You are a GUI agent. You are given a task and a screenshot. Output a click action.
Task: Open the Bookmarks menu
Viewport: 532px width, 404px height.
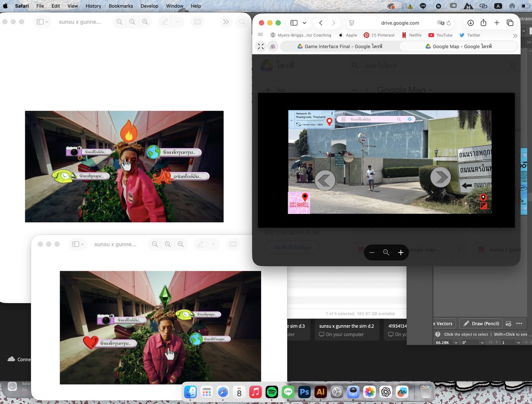coord(121,6)
